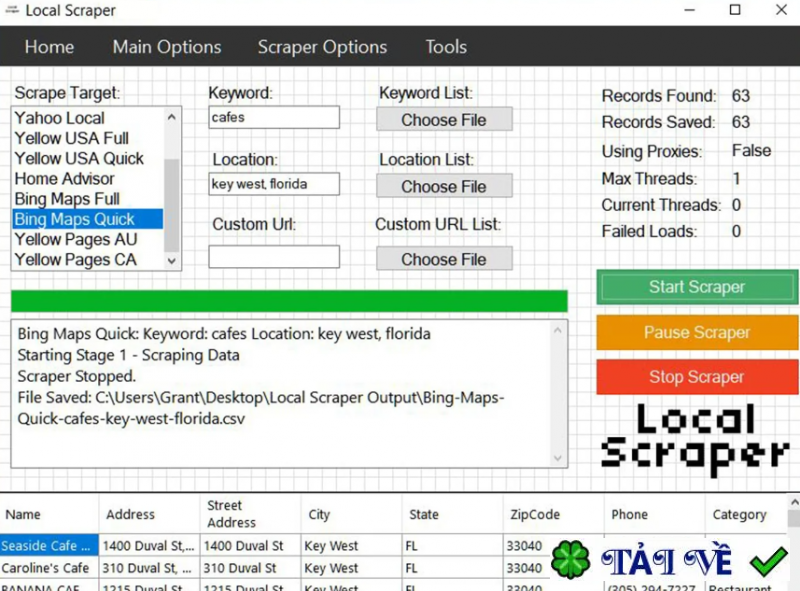Click the Scraper Stopped log line
The image size is (800, 591).
pyautogui.click(x=77, y=376)
